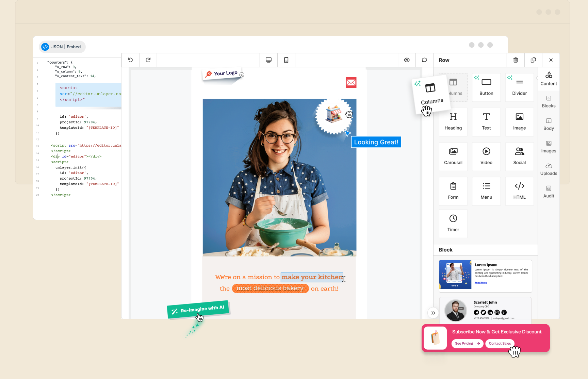Click 'Subscribe Now & Get Exclusive Discount' heading
This screenshot has width=588, height=379.
tap(497, 332)
